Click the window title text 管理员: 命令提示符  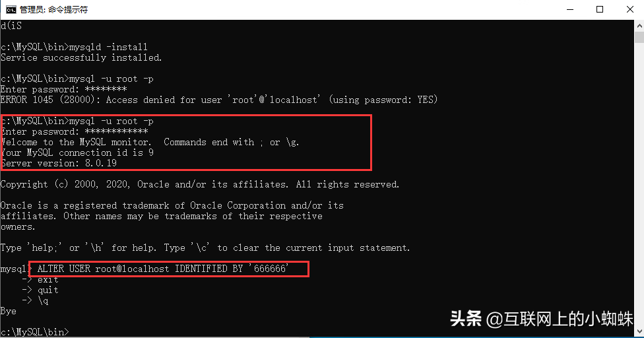pyautogui.click(x=54, y=9)
